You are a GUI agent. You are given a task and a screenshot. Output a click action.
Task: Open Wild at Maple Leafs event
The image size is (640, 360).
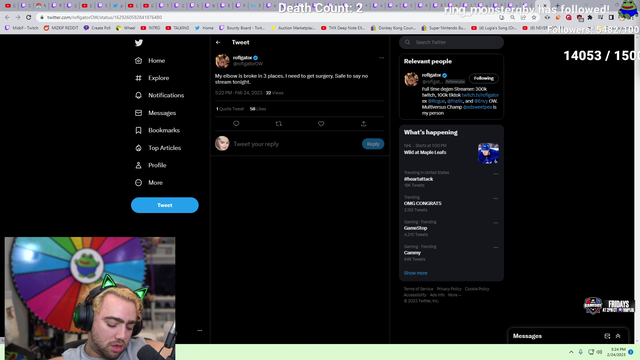point(425,152)
